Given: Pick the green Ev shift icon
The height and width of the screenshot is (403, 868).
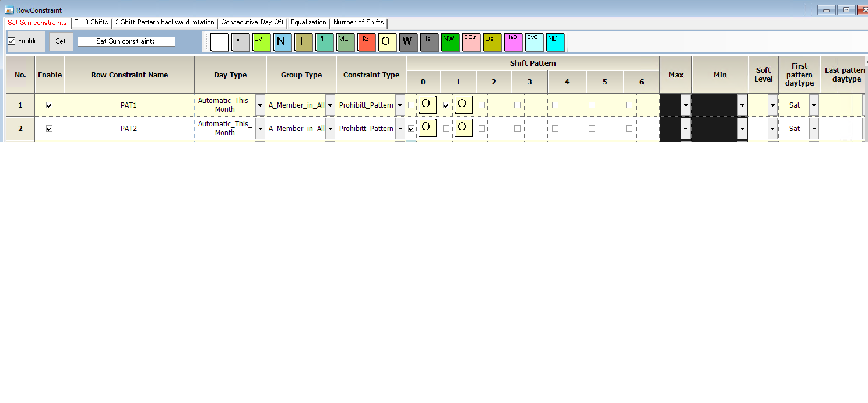Looking at the screenshot, I should [262, 43].
